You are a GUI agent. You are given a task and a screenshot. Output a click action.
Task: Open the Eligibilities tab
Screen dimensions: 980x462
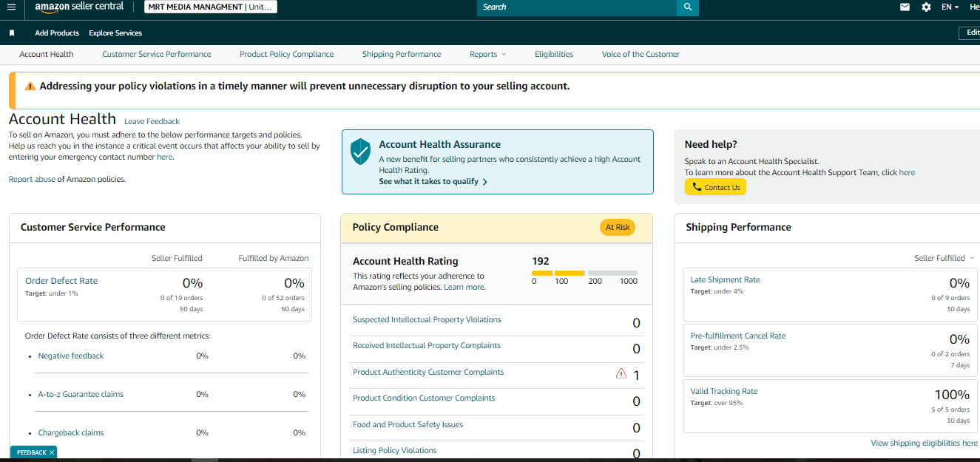(x=554, y=54)
